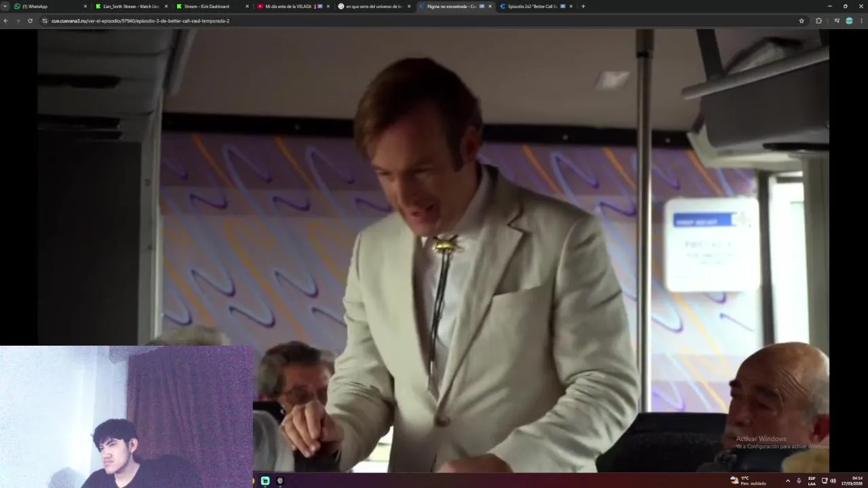Select the 'Episodio 2x2 Better Call Saul' tab
Screen dimensions: 868x488
pyautogui.click(x=536, y=6)
